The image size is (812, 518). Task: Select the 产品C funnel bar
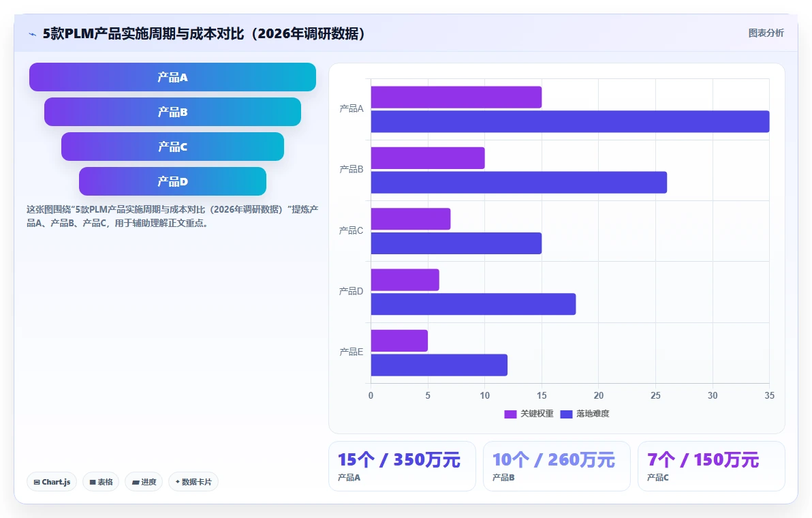pyautogui.click(x=172, y=147)
